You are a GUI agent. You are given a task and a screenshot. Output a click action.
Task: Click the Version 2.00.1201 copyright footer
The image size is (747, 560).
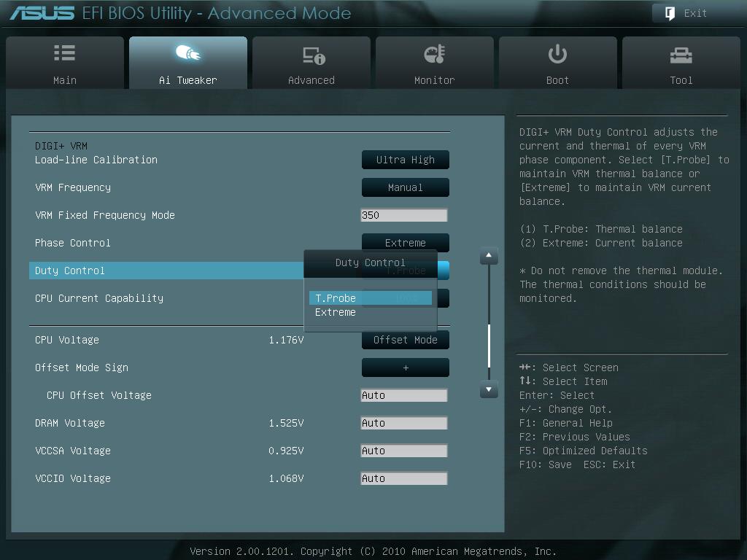[x=373, y=551]
